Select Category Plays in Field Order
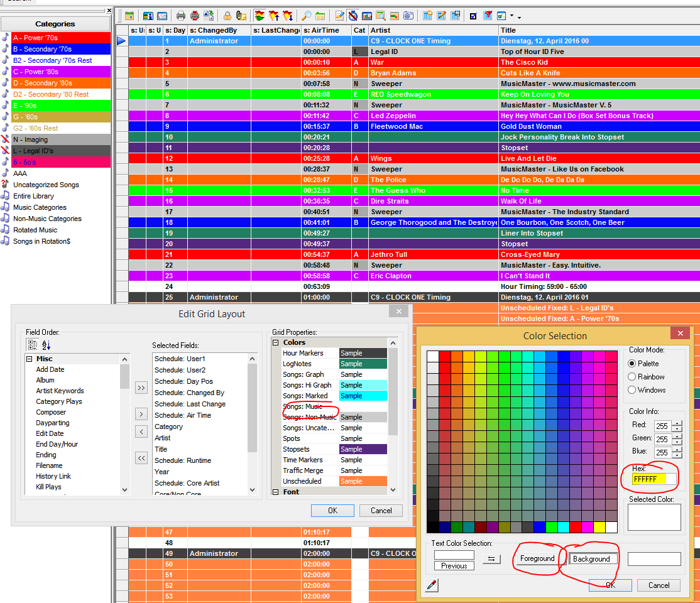 [x=59, y=401]
